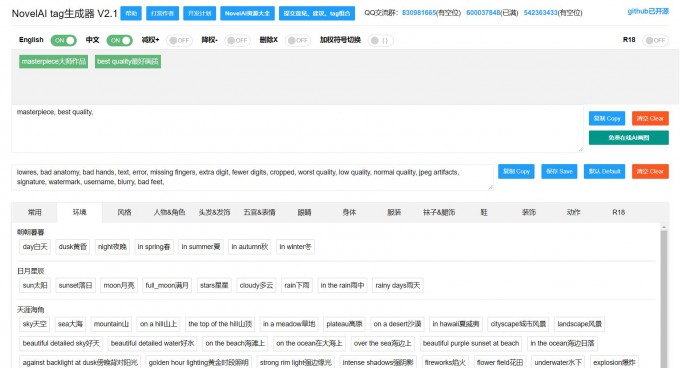Switch to the 风格 tab
Viewport: 680px width, 368px height.
(124, 212)
